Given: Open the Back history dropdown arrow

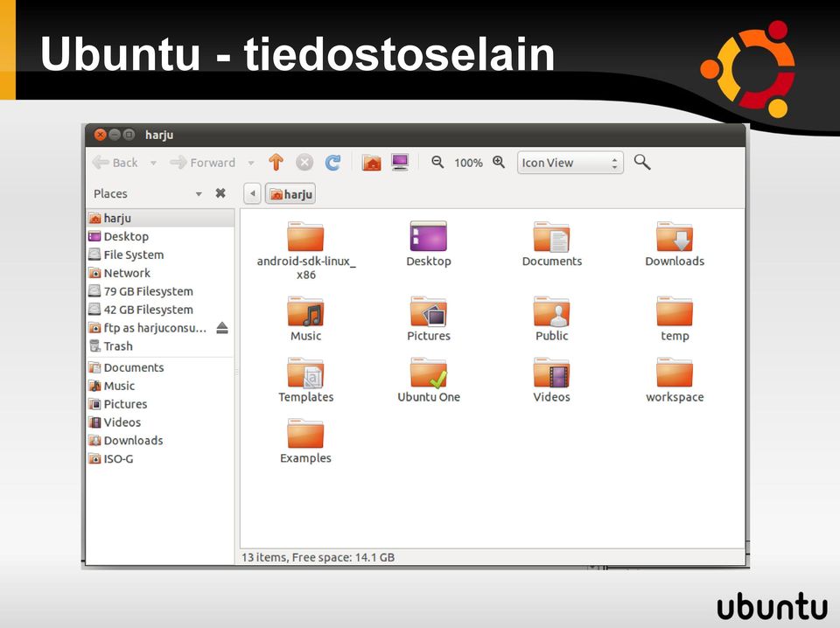Looking at the screenshot, I should click(153, 163).
